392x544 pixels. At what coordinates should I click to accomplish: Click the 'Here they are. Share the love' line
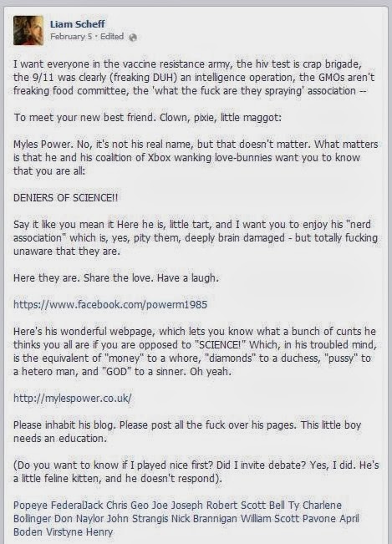116,278
